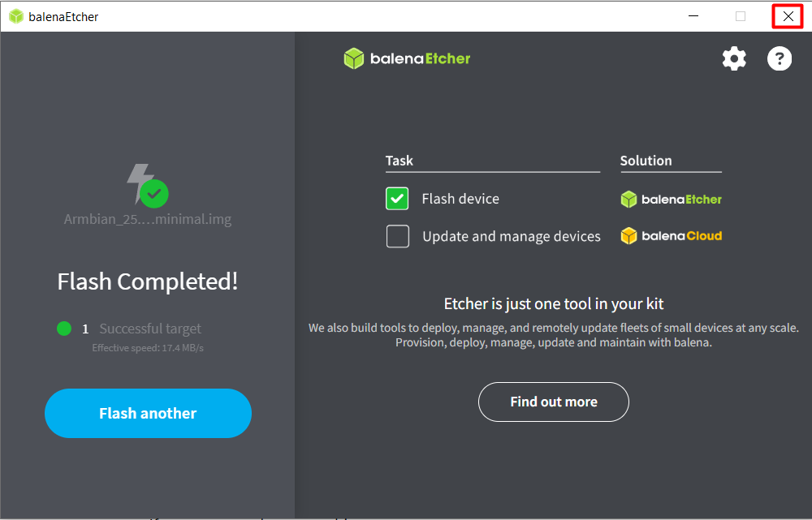Click the balenaCloud logo under Solution
This screenshot has width=812, height=520.
pyautogui.click(x=671, y=236)
